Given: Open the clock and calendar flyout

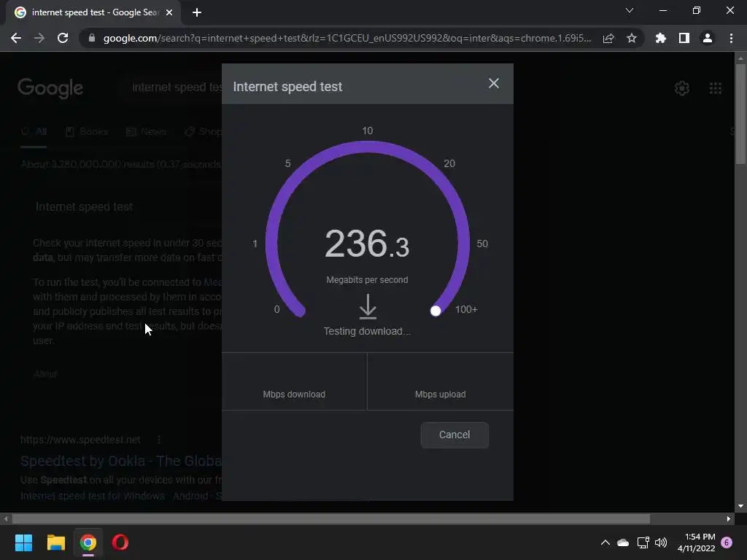Looking at the screenshot, I should click(x=697, y=542).
